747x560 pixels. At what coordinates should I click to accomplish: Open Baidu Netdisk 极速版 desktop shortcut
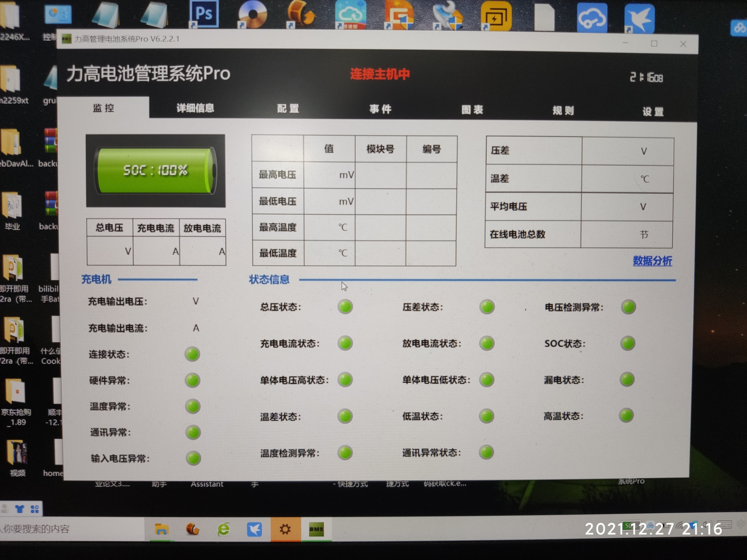coord(350,14)
